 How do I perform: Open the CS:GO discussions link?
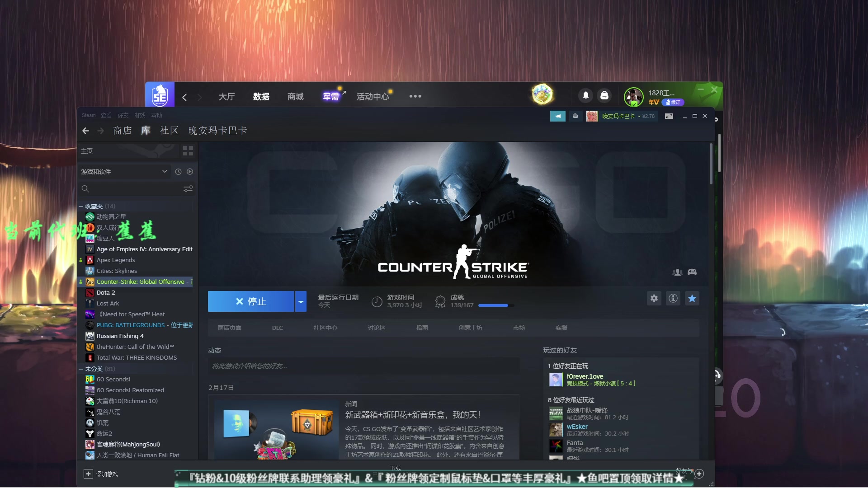(377, 328)
